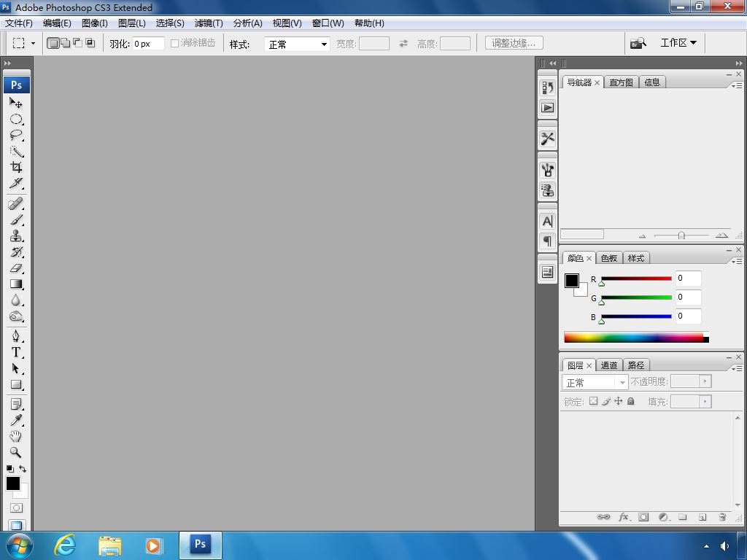Select the Zoom tool
This screenshot has width=747, height=560.
(x=16, y=452)
